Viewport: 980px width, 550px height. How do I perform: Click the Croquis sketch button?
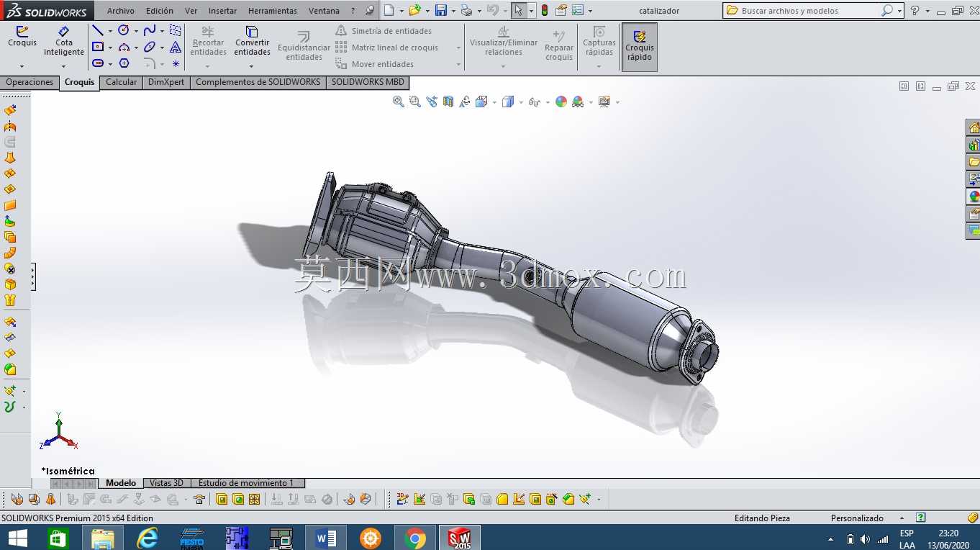(x=22, y=37)
